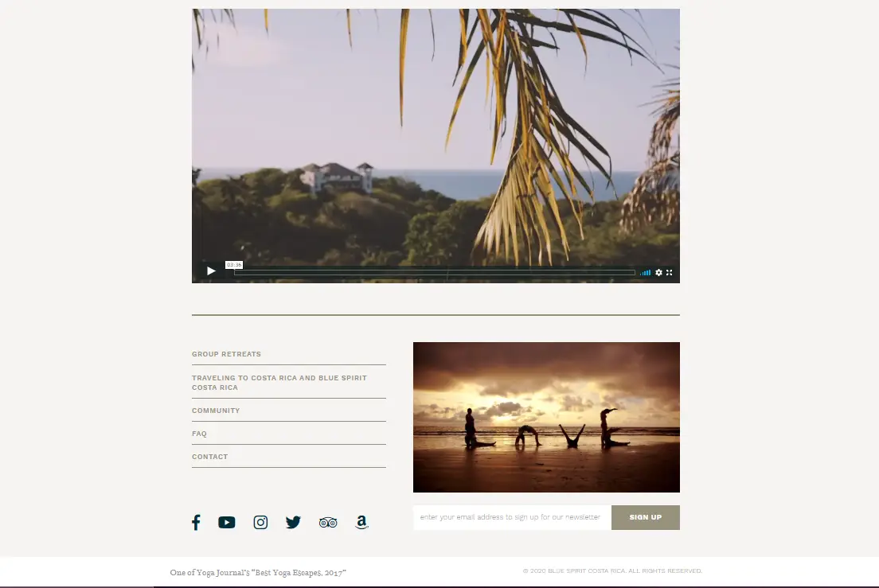Open the Group Retreats link
Viewport: 879px width, 588px height.
coord(226,354)
